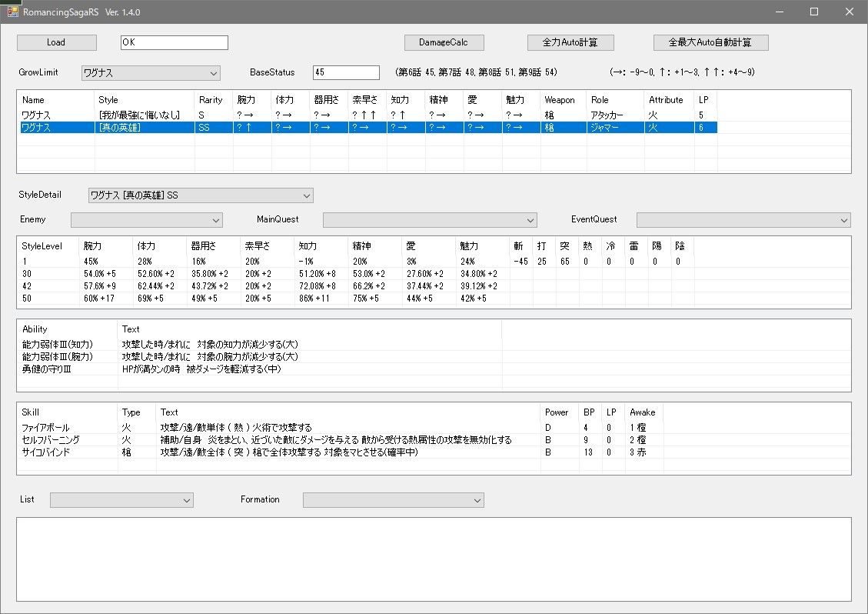Open the Formation dropdown
Screen dimensions: 868x614
pyautogui.click(x=393, y=500)
